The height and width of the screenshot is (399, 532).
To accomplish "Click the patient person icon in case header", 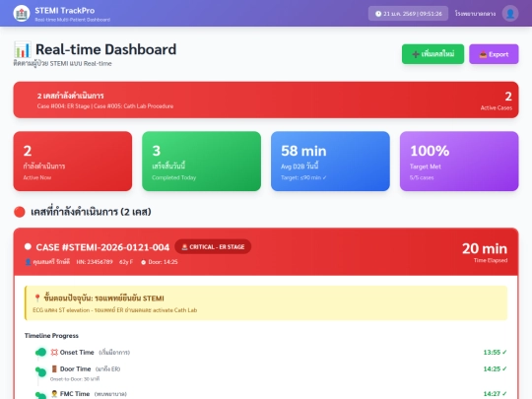I will [29, 262].
